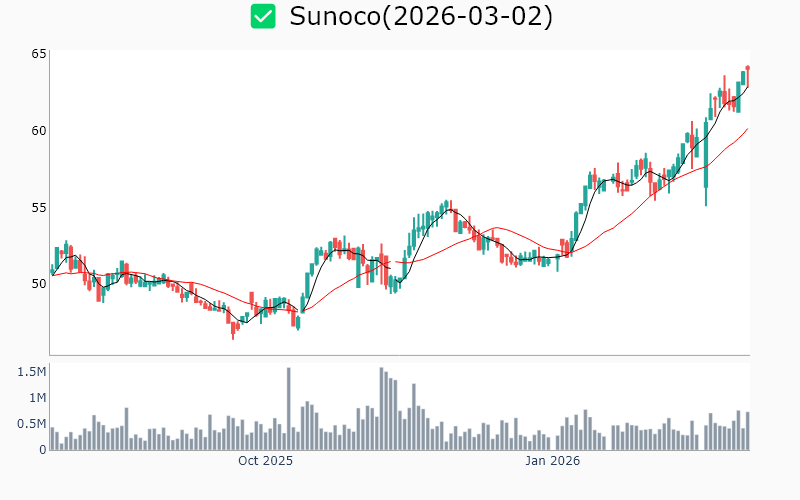800x500 pixels.
Task: Click the right end of the red moving average line
Action: pos(748,128)
